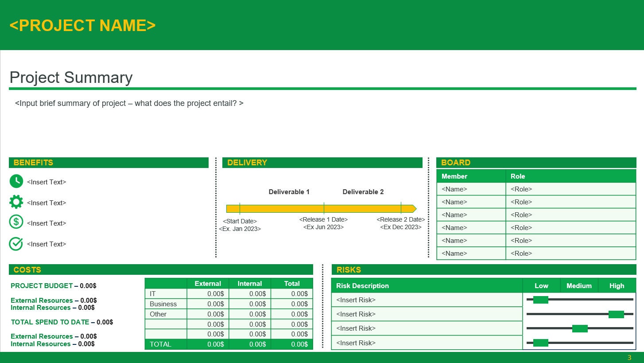Select the first risk severity slider handle
The height and width of the screenshot is (363, 644).
click(541, 300)
